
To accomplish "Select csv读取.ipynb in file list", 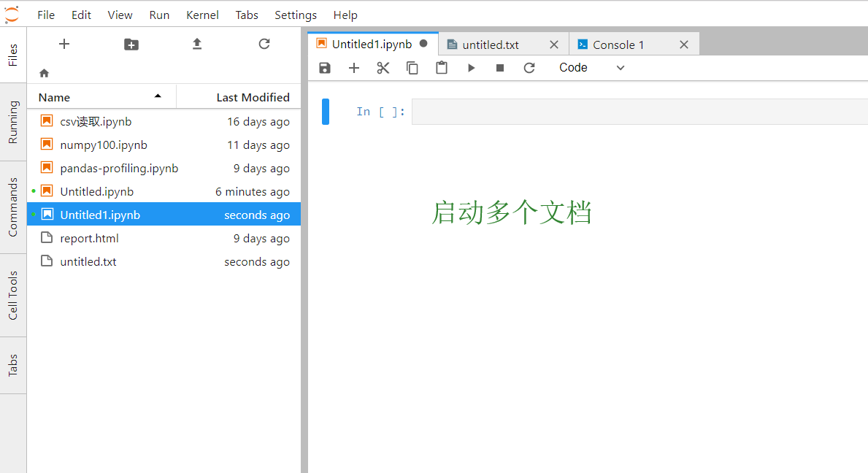I will point(164,121).
